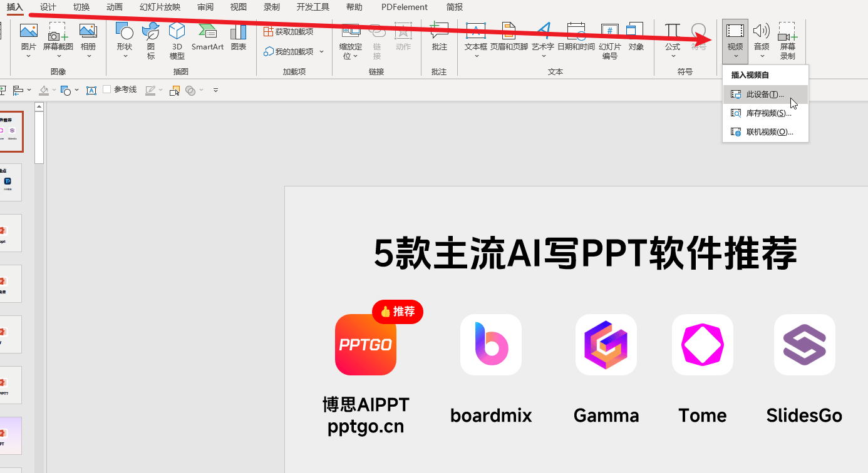The height and width of the screenshot is (473, 868).
Task: Open the 视图 view tab
Action: click(x=239, y=7)
